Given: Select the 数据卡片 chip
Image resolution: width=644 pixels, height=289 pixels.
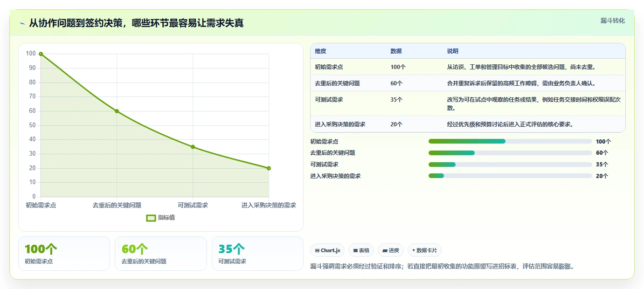Looking at the screenshot, I should click(424, 250).
